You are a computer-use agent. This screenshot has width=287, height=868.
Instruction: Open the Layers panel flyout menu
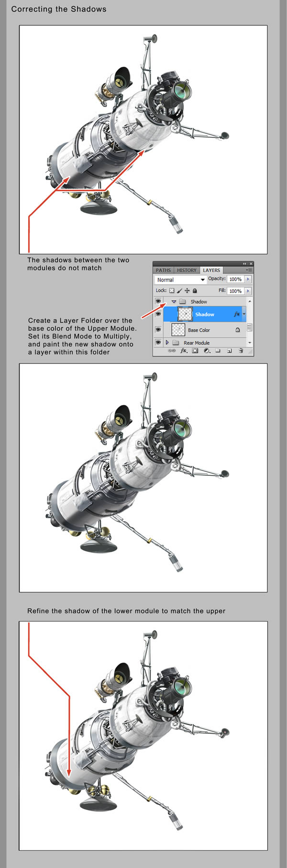tap(249, 270)
